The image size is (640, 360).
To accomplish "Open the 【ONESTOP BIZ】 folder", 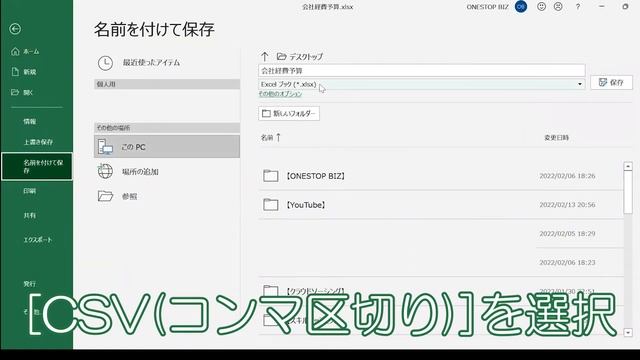I will 441,176.
